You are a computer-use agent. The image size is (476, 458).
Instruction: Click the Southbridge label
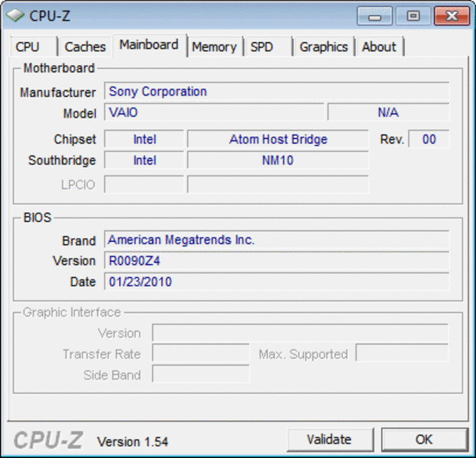point(62,160)
